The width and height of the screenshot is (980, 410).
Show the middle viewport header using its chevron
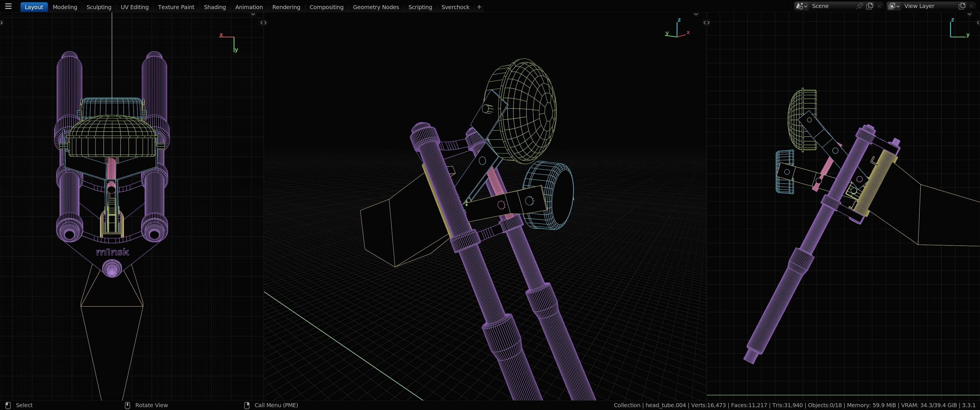(x=696, y=15)
